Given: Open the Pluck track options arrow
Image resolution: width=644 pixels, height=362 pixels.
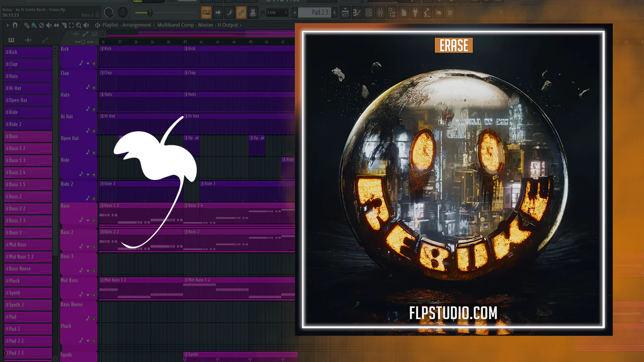Looking at the screenshot, I should pos(88,341).
